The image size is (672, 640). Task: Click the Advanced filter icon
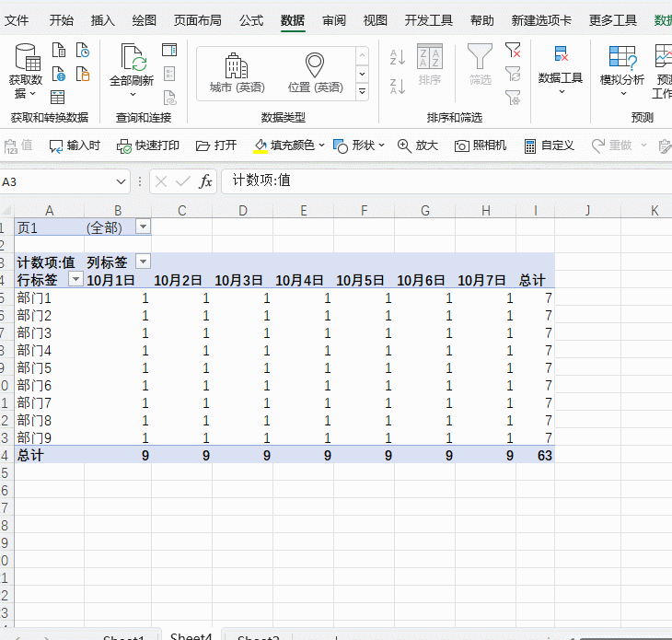coord(513,98)
